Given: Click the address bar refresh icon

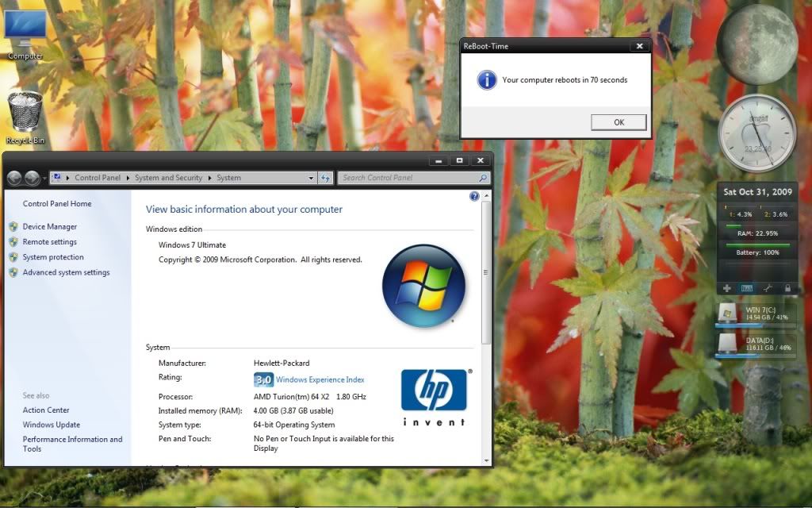Looking at the screenshot, I should pos(325,179).
